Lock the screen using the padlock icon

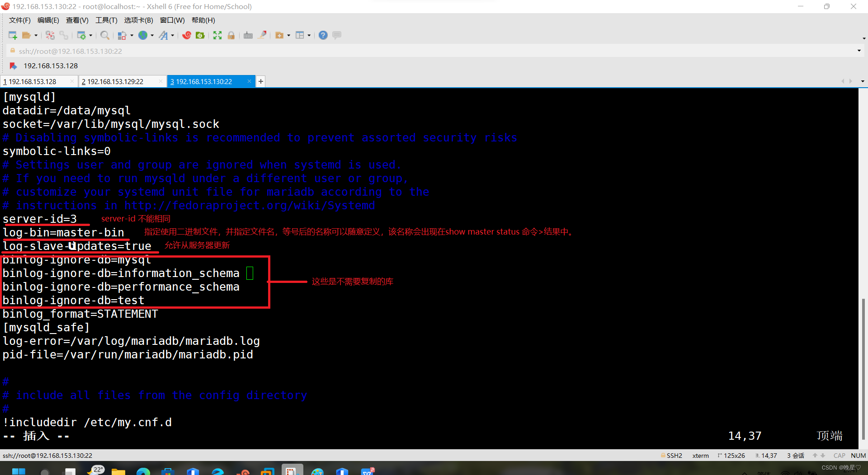(x=231, y=35)
